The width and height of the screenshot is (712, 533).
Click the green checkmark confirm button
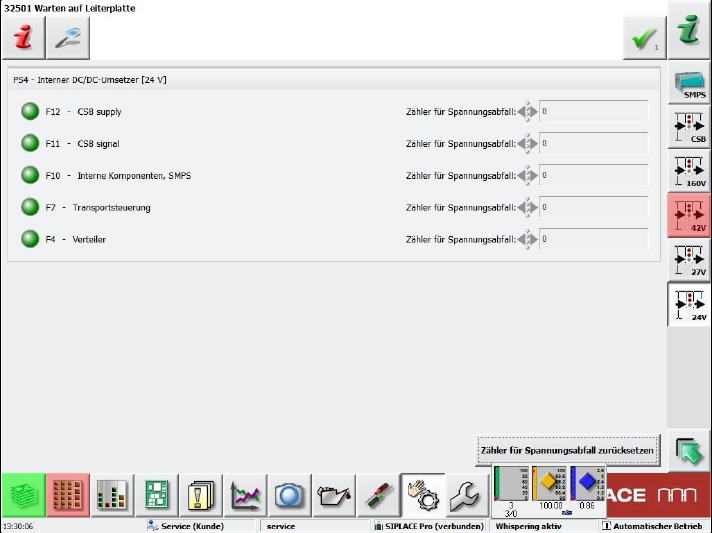point(644,38)
